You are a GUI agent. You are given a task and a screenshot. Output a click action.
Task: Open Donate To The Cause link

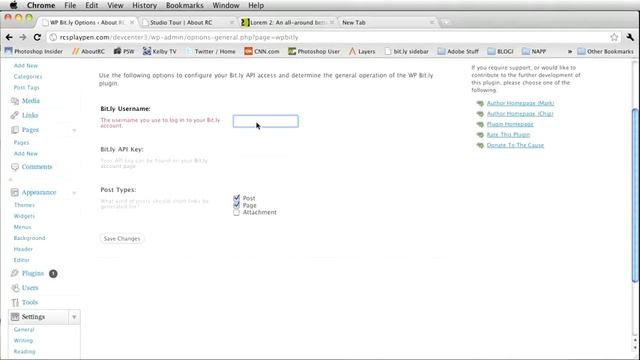pyautogui.click(x=515, y=145)
